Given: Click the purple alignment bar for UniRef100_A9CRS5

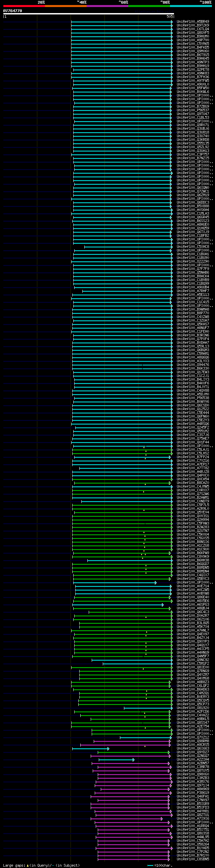Looking at the screenshot, I should click(x=126, y=745).
